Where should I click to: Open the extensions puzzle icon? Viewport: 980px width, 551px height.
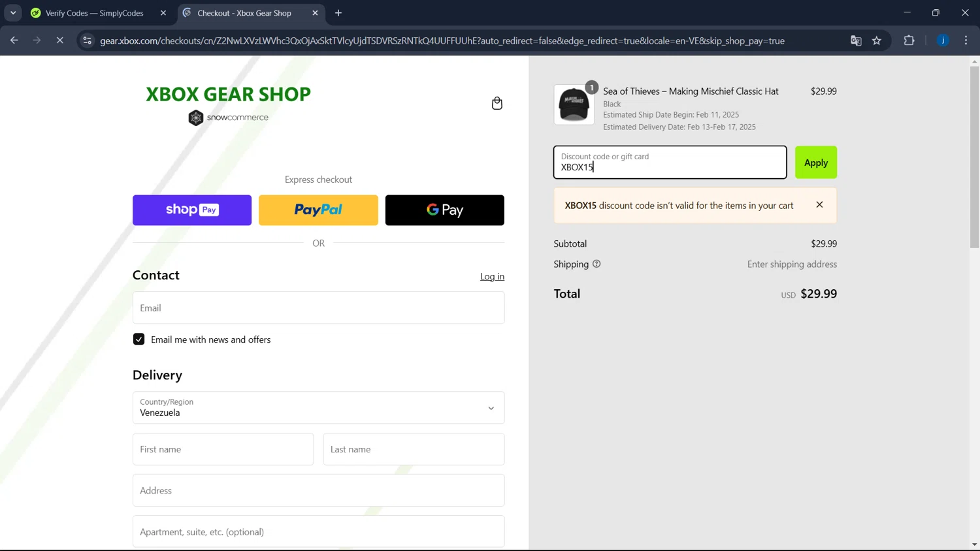pyautogui.click(x=909, y=40)
